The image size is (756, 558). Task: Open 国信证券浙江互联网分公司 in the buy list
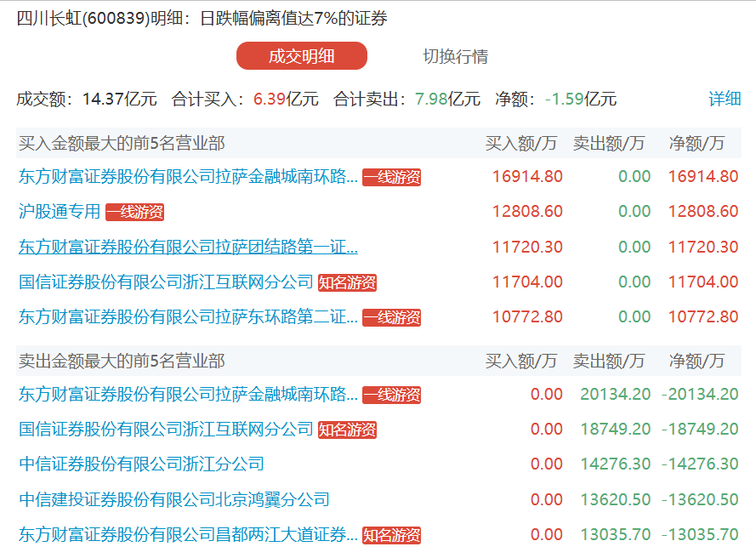(166, 282)
